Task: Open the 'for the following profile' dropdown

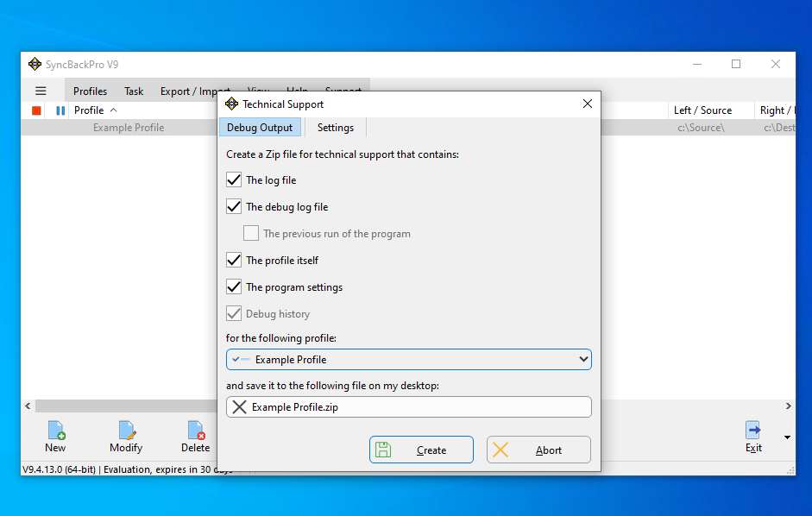Action: pyautogui.click(x=409, y=360)
